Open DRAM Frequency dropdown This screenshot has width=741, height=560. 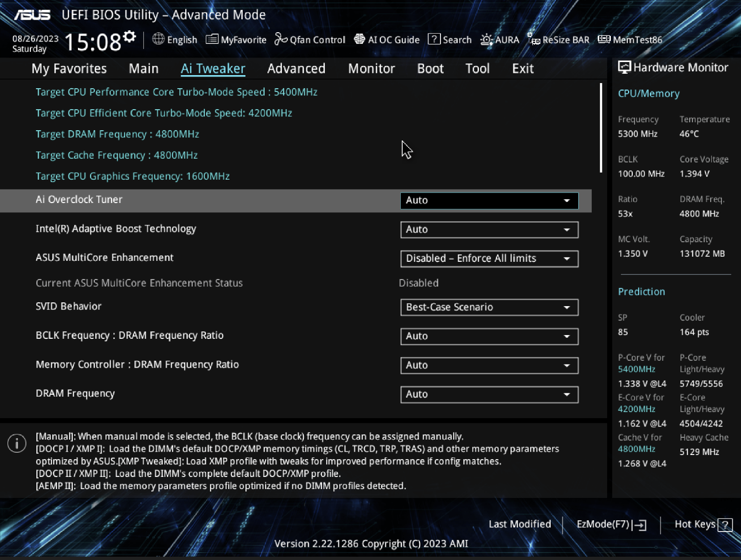[489, 394]
